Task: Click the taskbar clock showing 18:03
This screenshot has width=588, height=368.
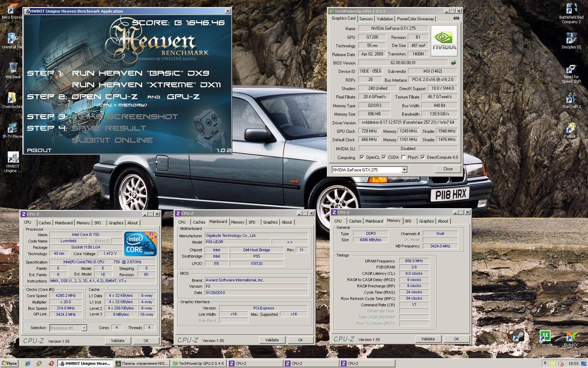Action: 573,363
